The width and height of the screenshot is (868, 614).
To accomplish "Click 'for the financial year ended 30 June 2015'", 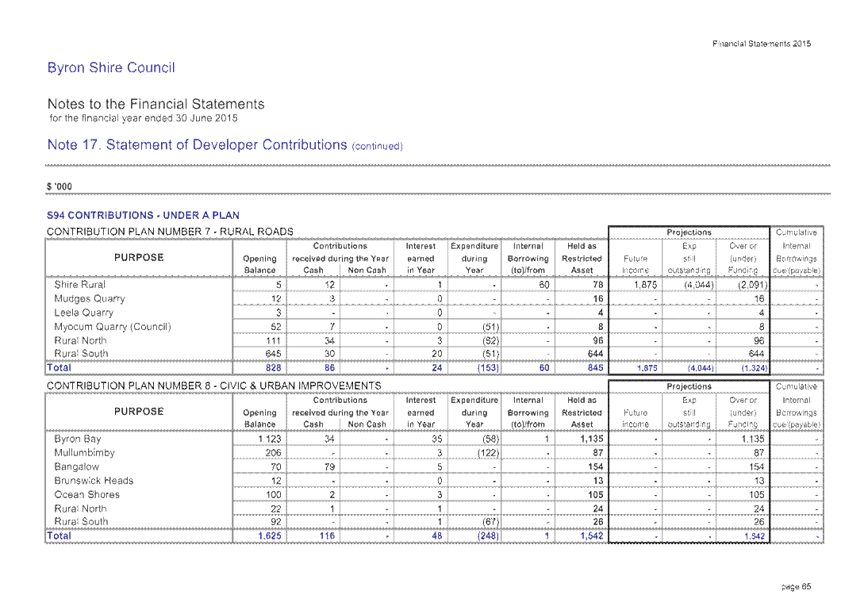I will pos(144,118).
